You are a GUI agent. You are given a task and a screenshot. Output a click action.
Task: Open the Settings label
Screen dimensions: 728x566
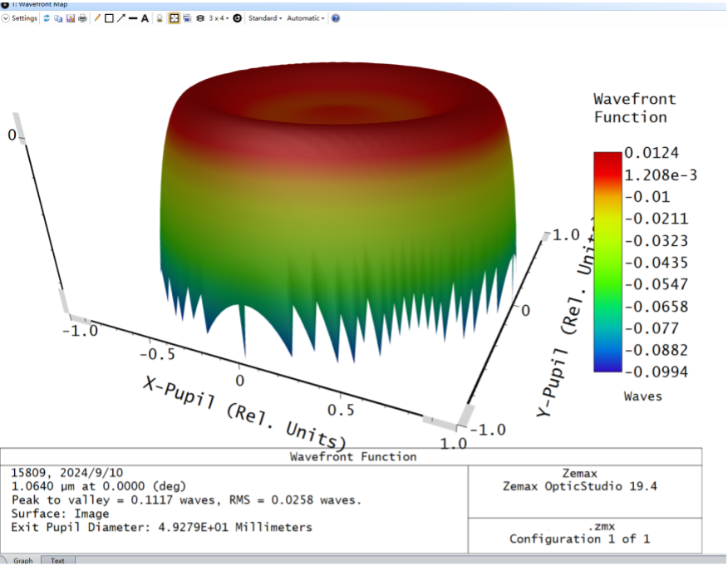24,18
